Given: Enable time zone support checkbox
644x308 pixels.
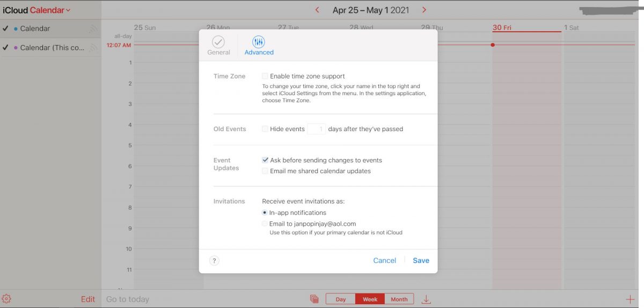Looking at the screenshot, I should pos(265,76).
